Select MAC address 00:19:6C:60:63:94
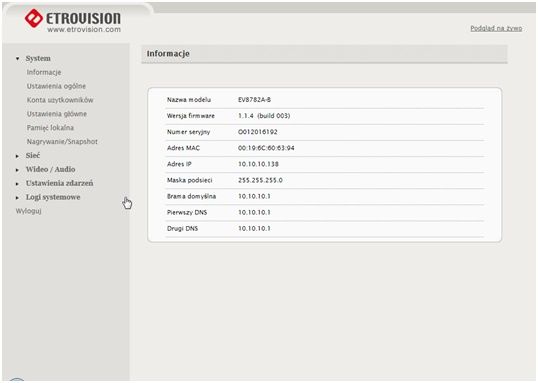The width and height of the screenshot is (538, 383). pyautogui.click(x=266, y=148)
